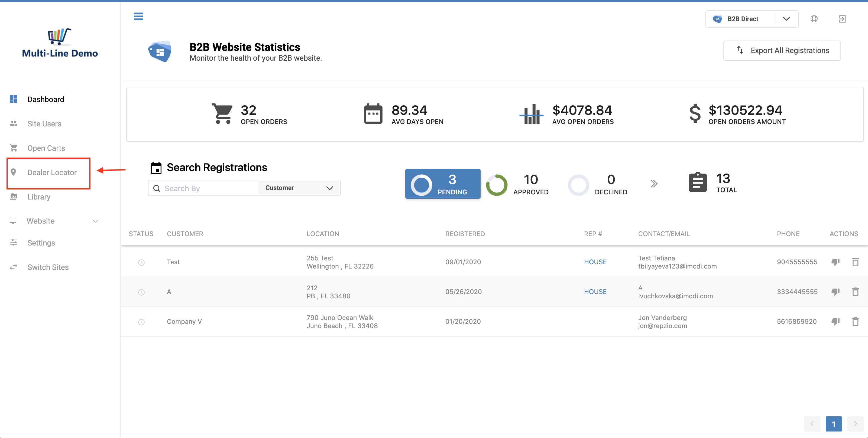This screenshot has width=868, height=438.
Task: Toggle the hamburger menu icon
Action: click(x=138, y=16)
